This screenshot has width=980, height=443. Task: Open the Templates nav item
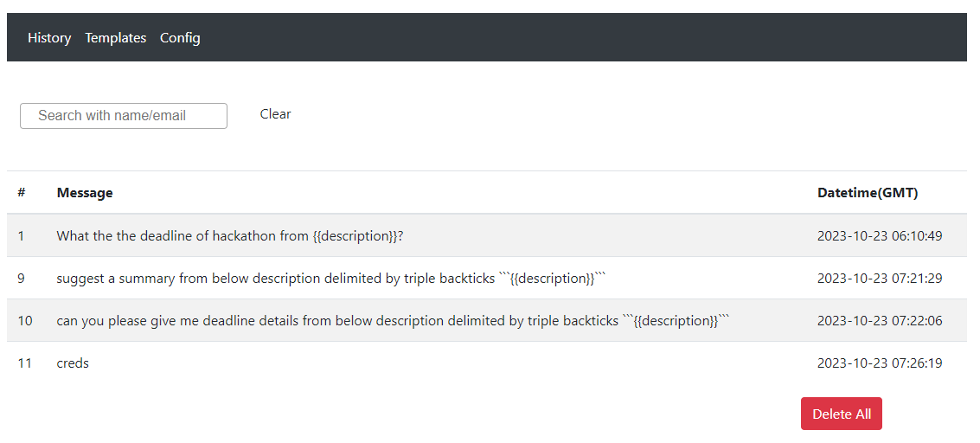click(116, 38)
